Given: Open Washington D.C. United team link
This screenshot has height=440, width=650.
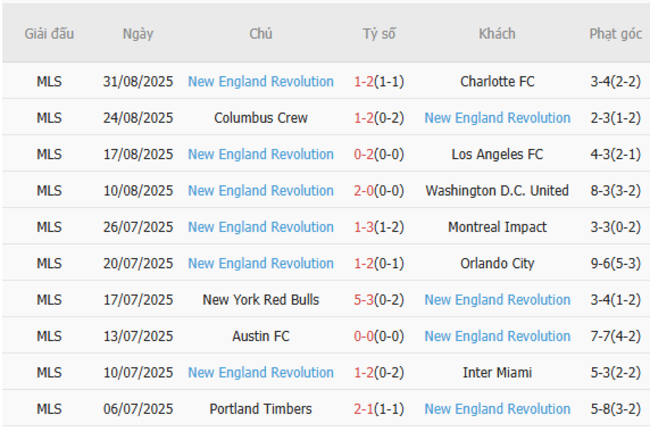Looking at the screenshot, I should [497, 190].
